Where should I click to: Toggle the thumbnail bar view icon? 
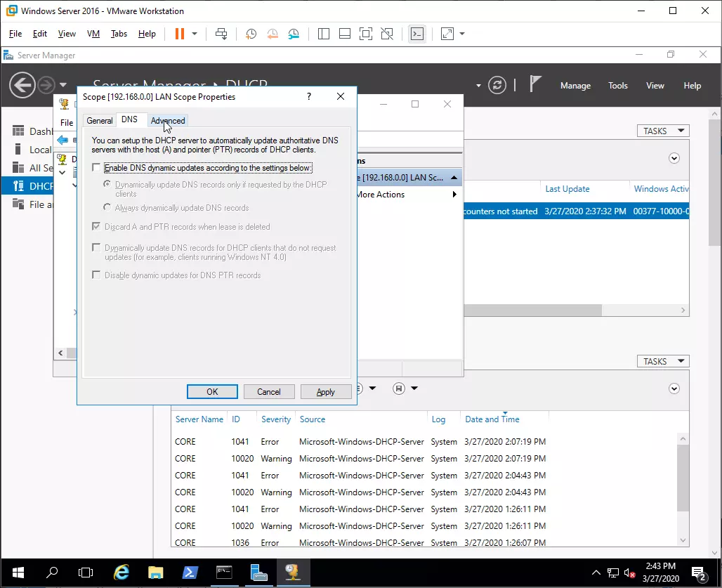pos(344,34)
